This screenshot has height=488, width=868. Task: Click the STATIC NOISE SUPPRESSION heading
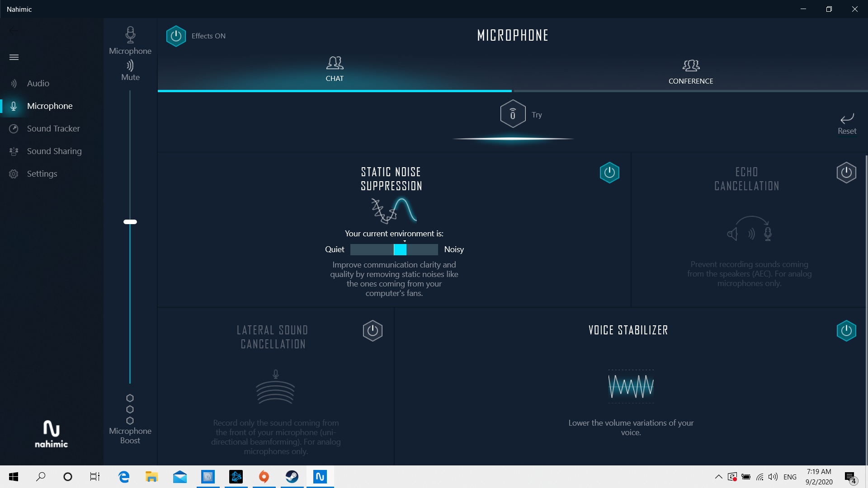point(392,179)
